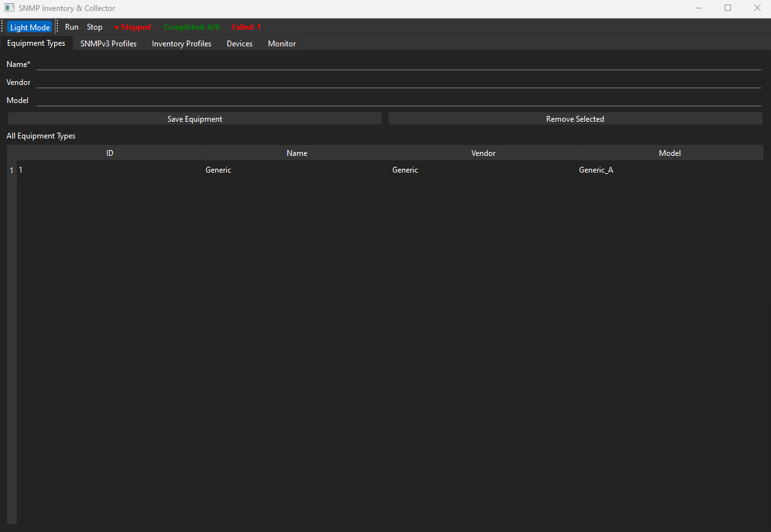Open the Monitor tab
771x532 pixels.
(281, 43)
